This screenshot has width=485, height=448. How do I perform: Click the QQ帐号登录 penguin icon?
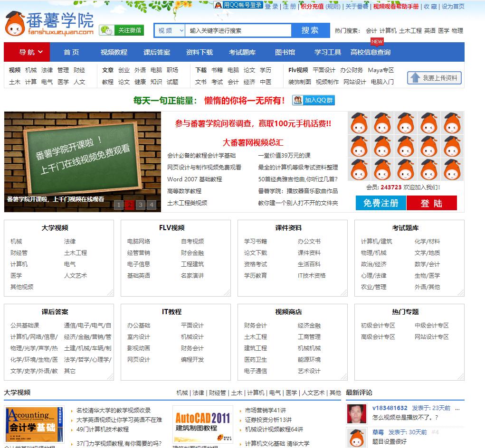(219, 5)
